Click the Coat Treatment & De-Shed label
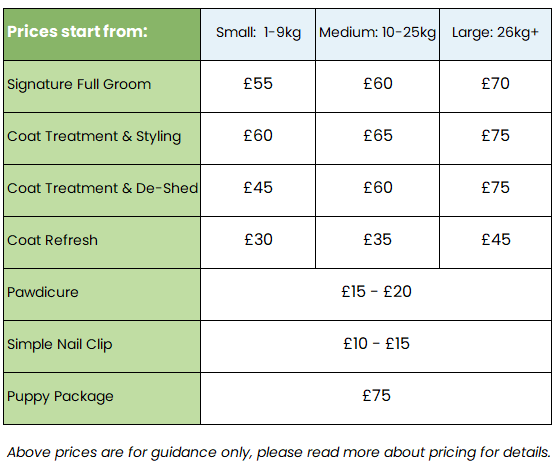The width and height of the screenshot is (553, 471). coord(102,188)
